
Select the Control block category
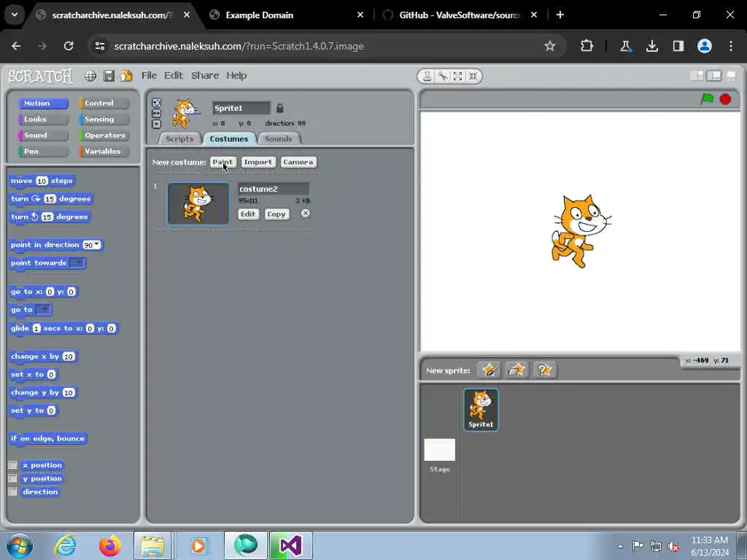(104, 103)
